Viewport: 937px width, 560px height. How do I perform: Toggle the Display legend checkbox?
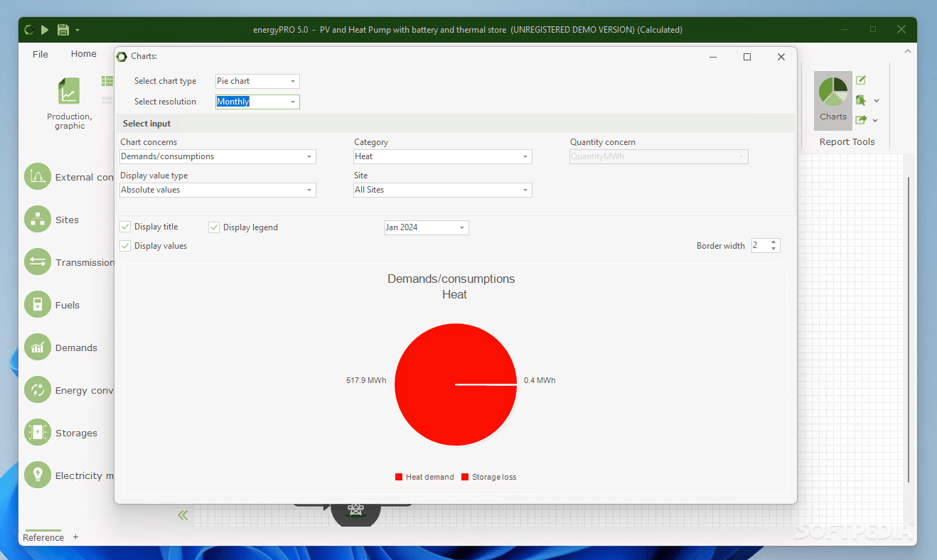tap(214, 227)
